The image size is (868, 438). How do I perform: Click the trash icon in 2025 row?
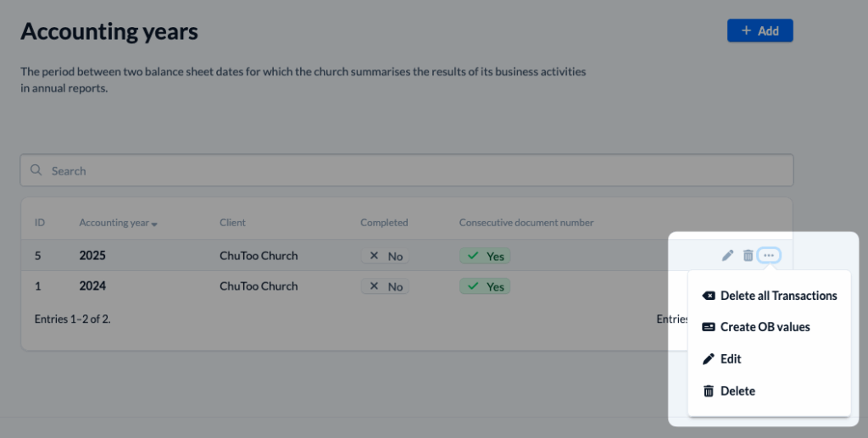pyautogui.click(x=748, y=255)
